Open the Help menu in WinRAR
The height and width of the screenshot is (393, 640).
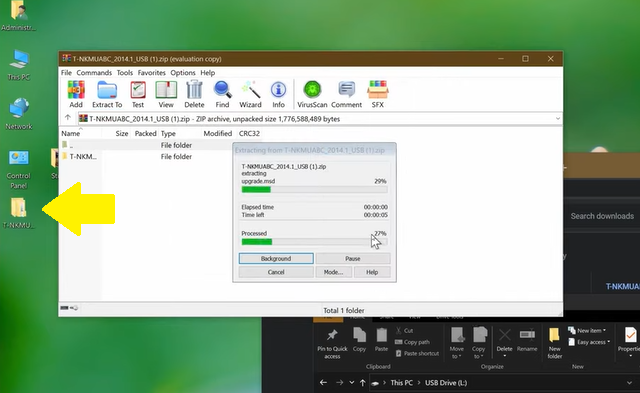click(207, 73)
